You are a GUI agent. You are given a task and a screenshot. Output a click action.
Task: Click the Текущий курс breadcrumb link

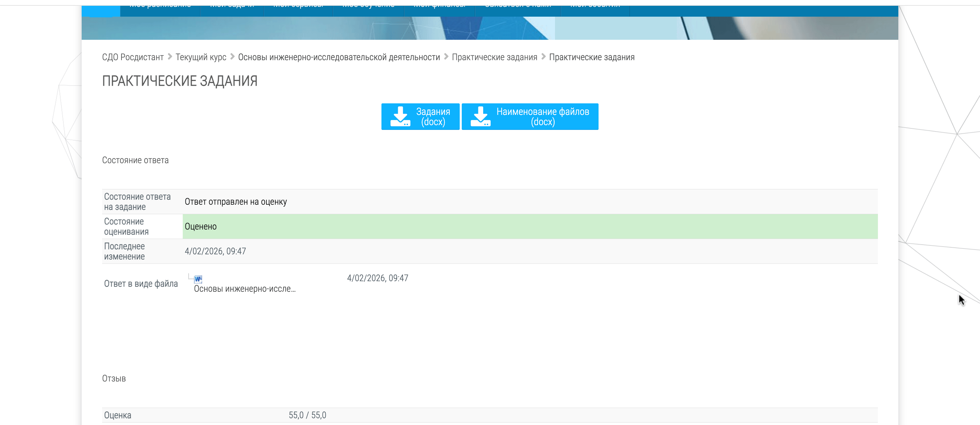click(x=200, y=57)
